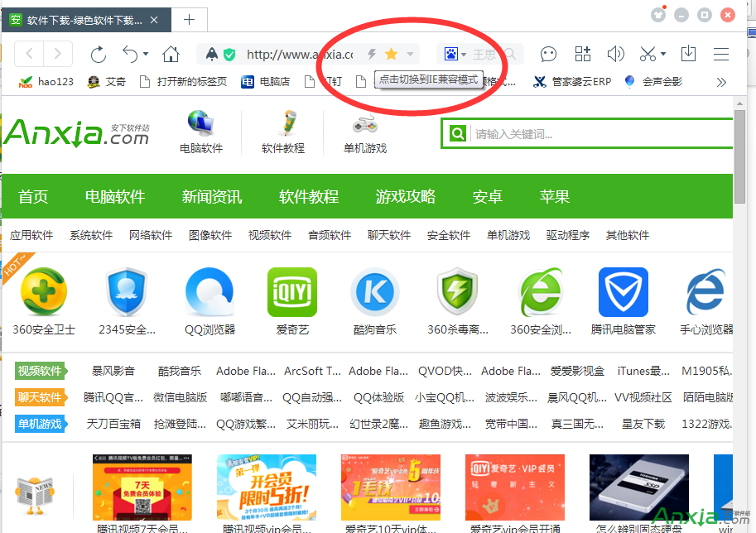The width and height of the screenshot is (756, 533).
Task: Click the orange 聊天软件 category tag
Action: (x=41, y=397)
